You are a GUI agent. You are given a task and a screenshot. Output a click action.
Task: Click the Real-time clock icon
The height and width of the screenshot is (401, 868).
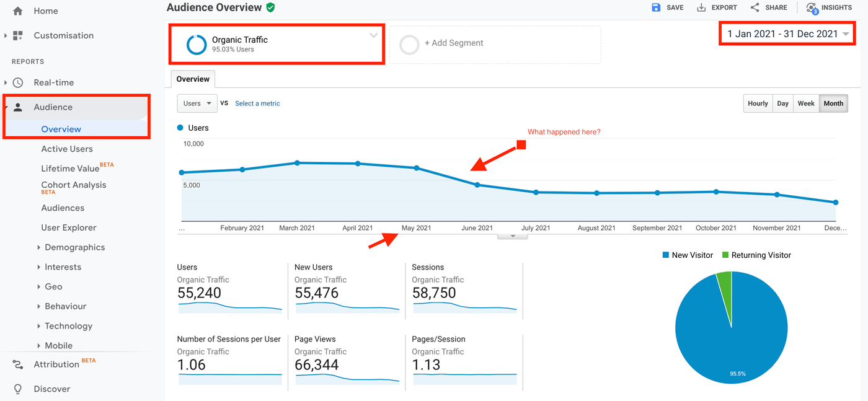(x=18, y=82)
